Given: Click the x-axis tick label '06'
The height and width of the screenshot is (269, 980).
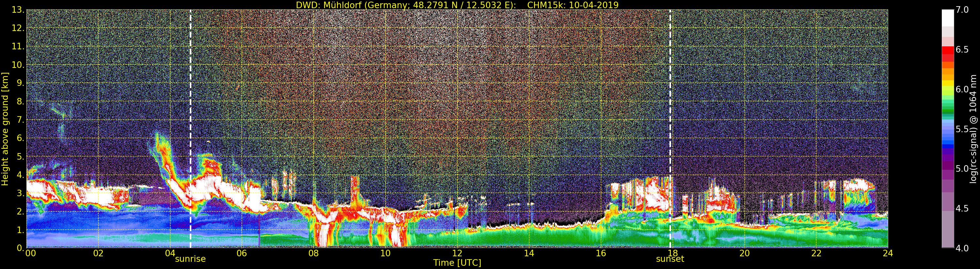Looking at the screenshot, I should pos(242,253).
